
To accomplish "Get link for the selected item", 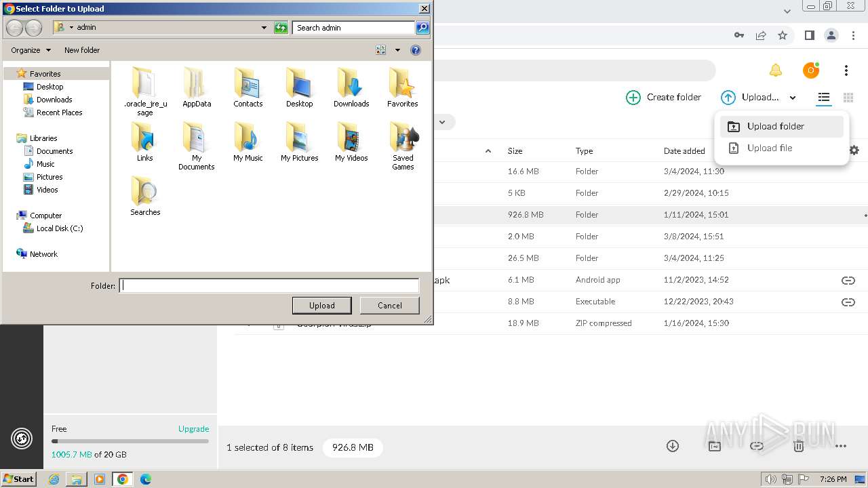I will pos(757,446).
